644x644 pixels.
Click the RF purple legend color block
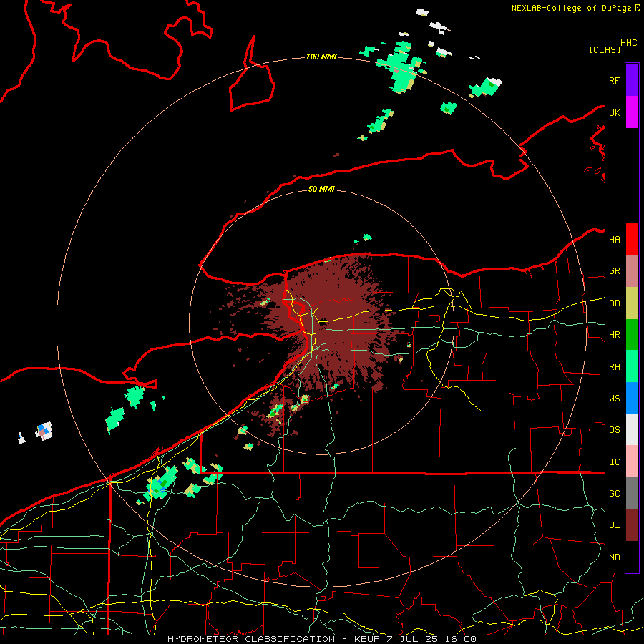[632, 80]
